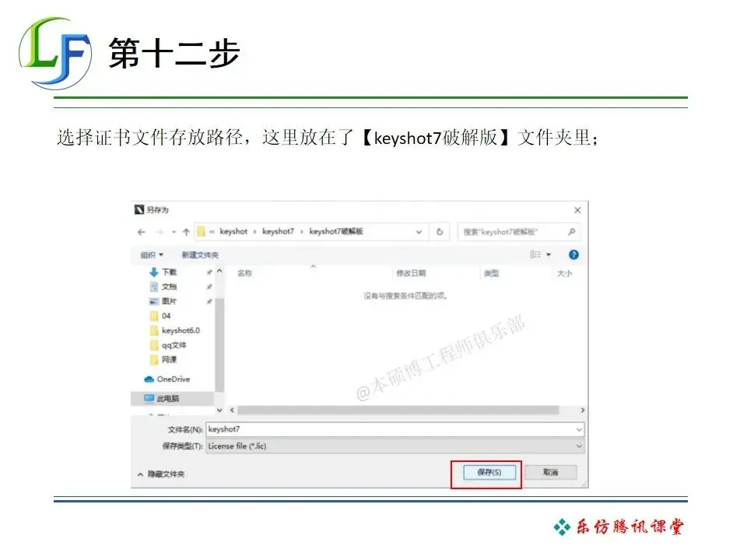Click the blue help icon

[x=573, y=255]
